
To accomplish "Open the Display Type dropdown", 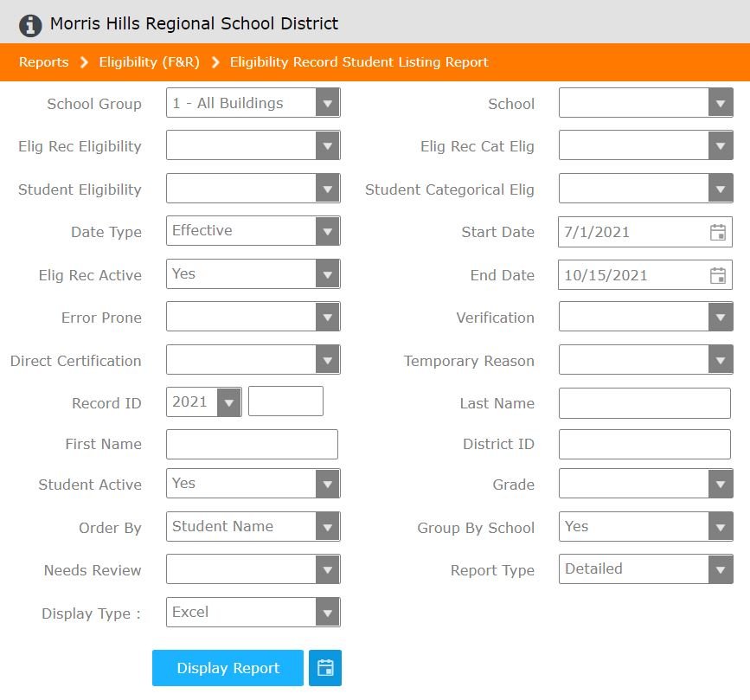I will click(327, 613).
